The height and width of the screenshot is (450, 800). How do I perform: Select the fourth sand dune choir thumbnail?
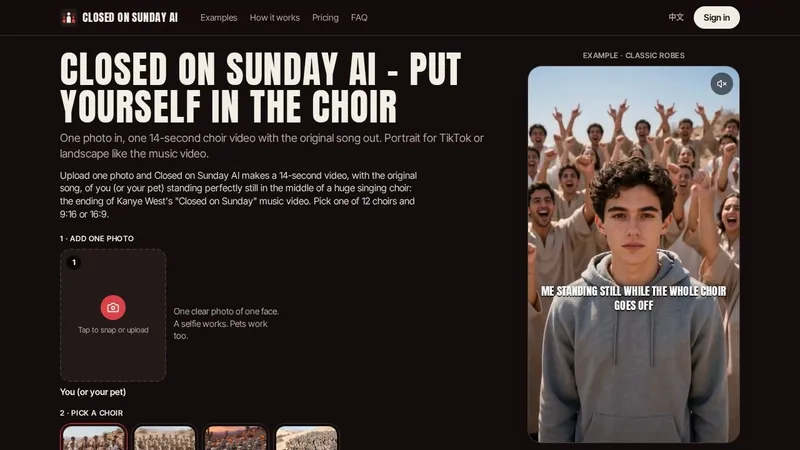(x=307, y=438)
